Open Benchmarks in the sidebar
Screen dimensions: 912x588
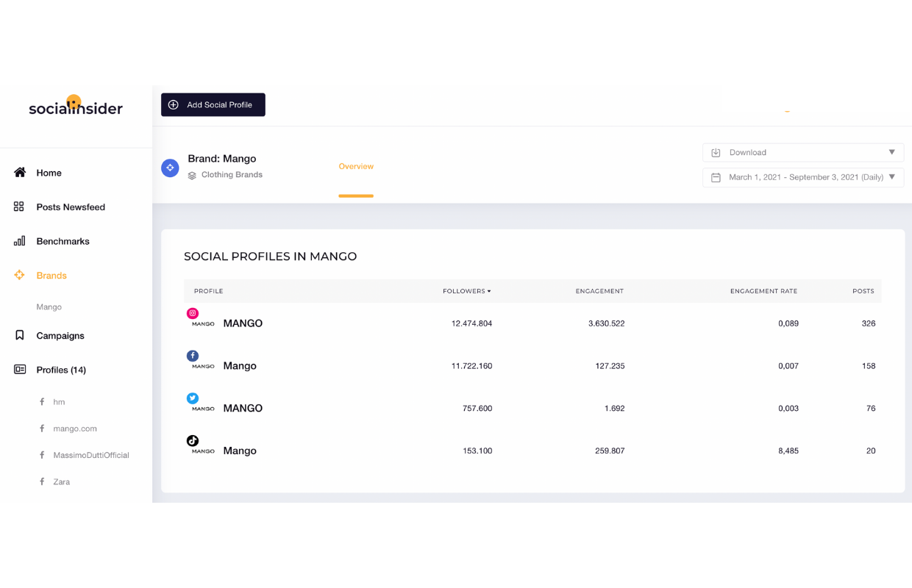tap(63, 241)
